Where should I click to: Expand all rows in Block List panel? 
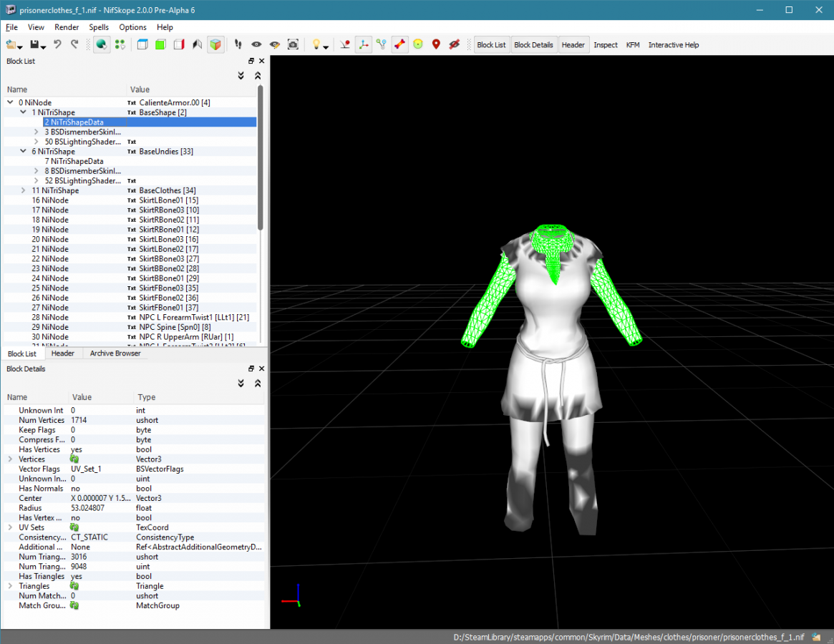241,76
